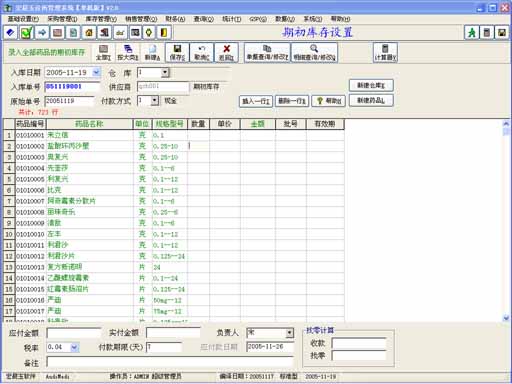The image size is (512, 384).
Task: Click small calculator icon beside the running figure
Action: tap(487, 32)
